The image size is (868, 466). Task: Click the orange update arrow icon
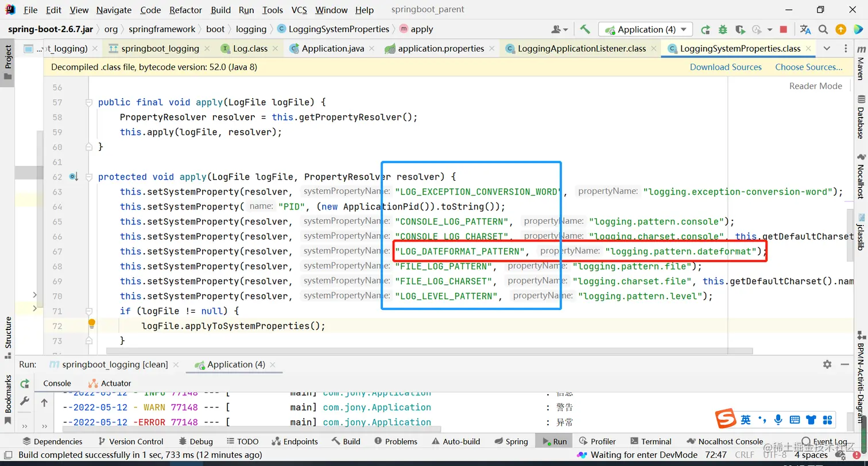pyautogui.click(x=840, y=29)
